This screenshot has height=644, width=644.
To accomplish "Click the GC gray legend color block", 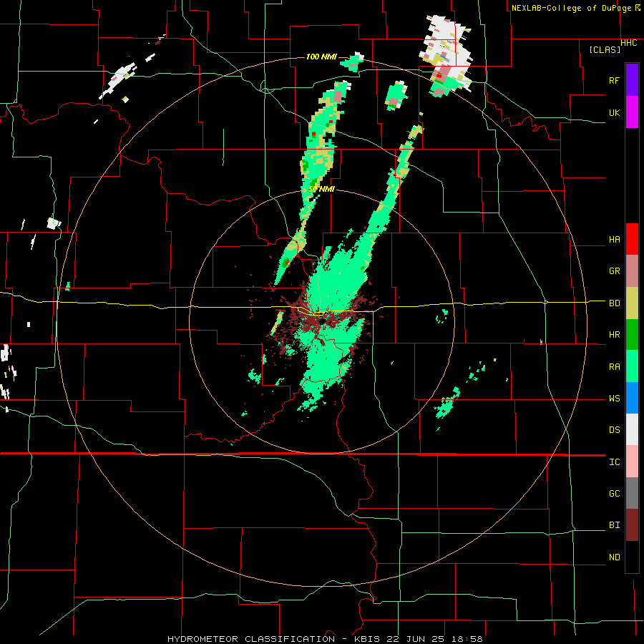I will tap(632, 493).
